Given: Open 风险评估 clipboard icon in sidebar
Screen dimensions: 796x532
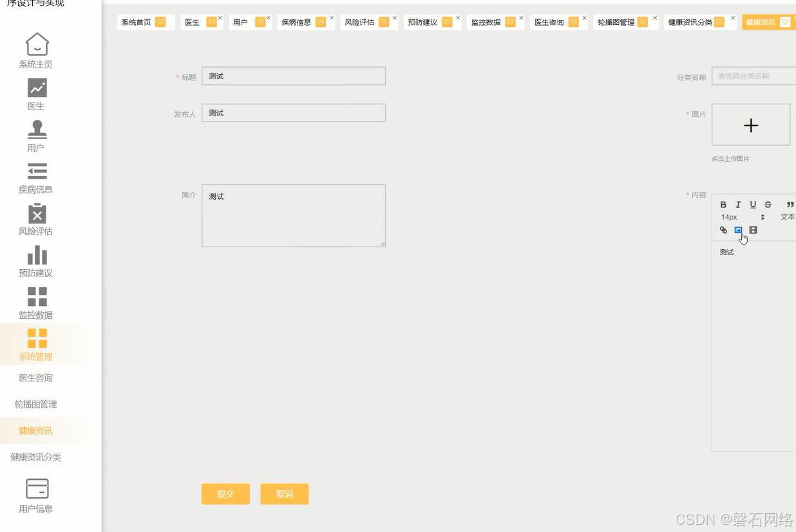Looking at the screenshot, I should 37,213.
